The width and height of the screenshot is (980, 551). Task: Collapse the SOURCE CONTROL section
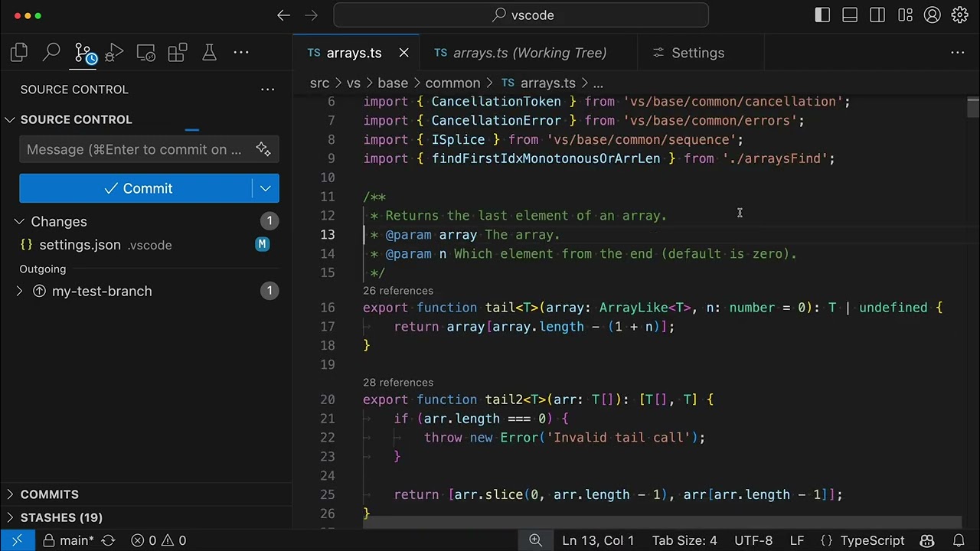(x=11, y=119)
